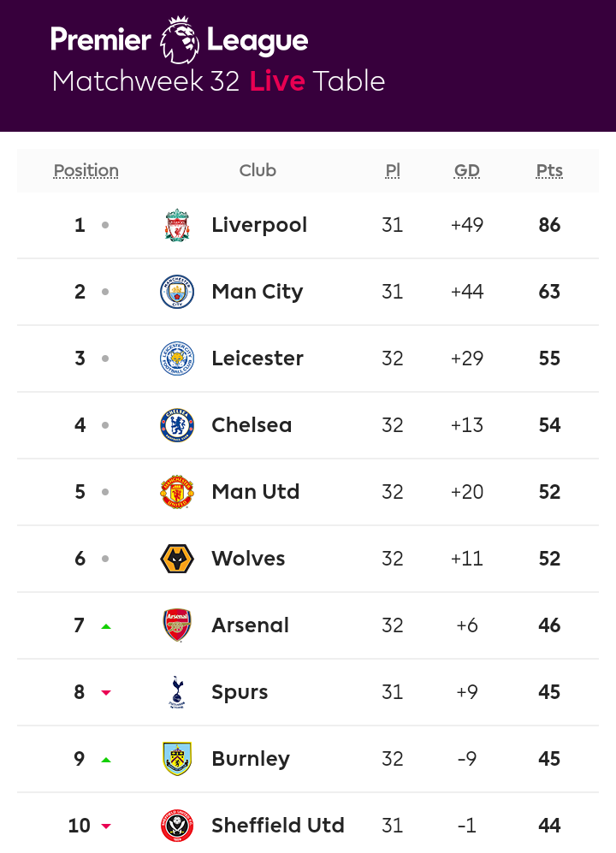Image resolution: width=616 pixels, height=853 pixels.
Task: Click the Man Utd club crest
Action: (177, 492)
